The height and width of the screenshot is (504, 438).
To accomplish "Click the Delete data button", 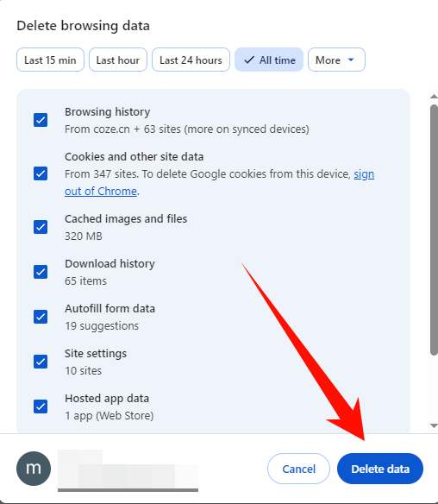I will (380, 469).
